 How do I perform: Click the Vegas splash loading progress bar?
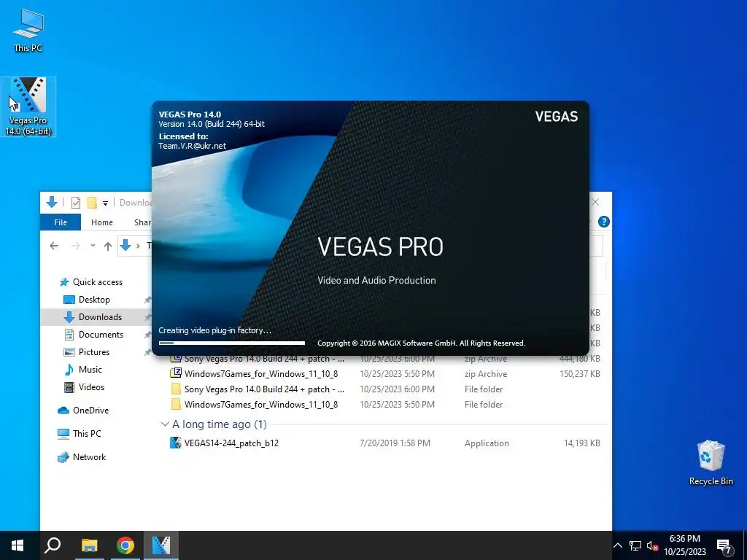(x=231, y=343)
